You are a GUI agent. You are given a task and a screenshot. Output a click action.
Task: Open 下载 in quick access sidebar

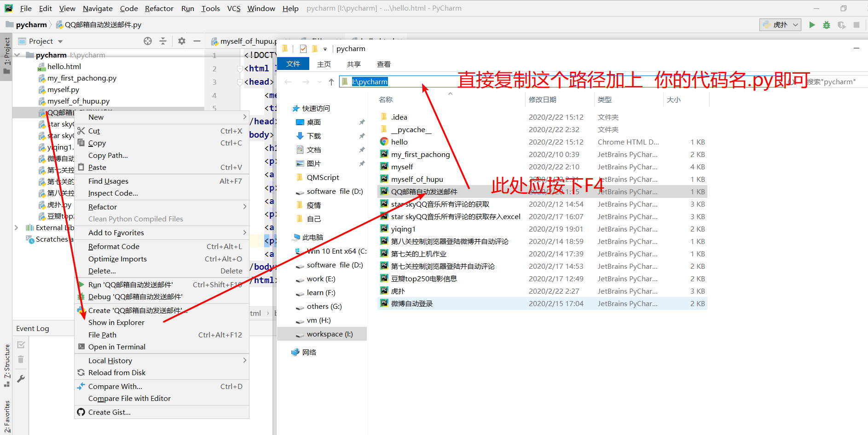314,136
